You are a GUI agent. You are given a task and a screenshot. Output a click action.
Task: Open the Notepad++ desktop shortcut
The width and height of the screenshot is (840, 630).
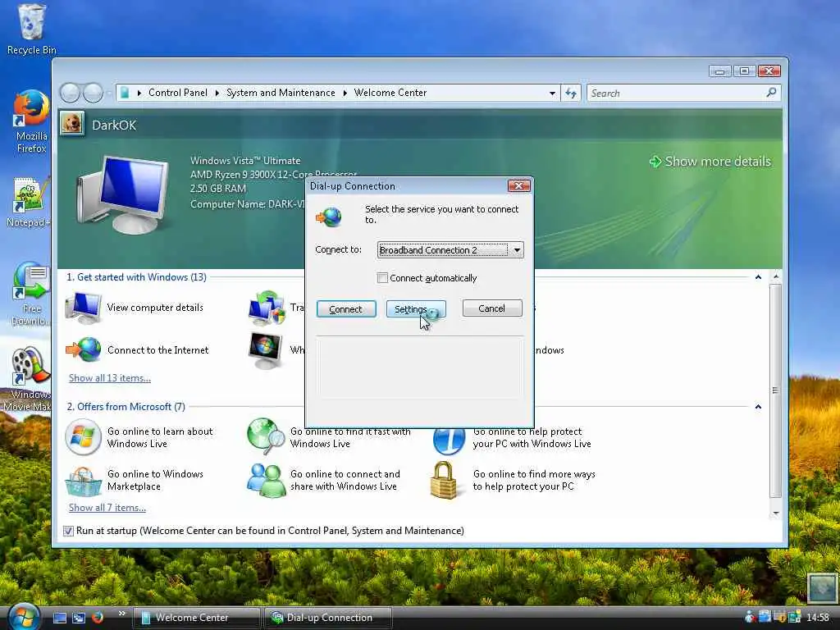(29, 202)
